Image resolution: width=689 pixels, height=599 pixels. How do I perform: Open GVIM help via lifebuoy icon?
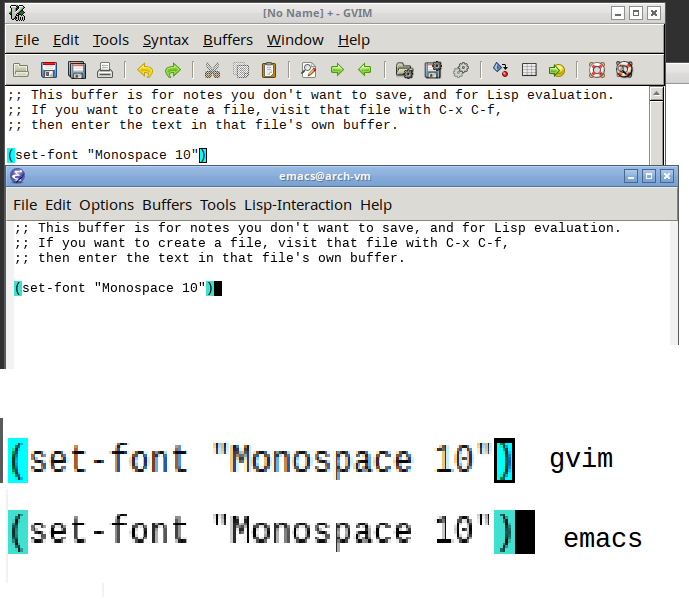pyautogui.click(x=597, y=70)
